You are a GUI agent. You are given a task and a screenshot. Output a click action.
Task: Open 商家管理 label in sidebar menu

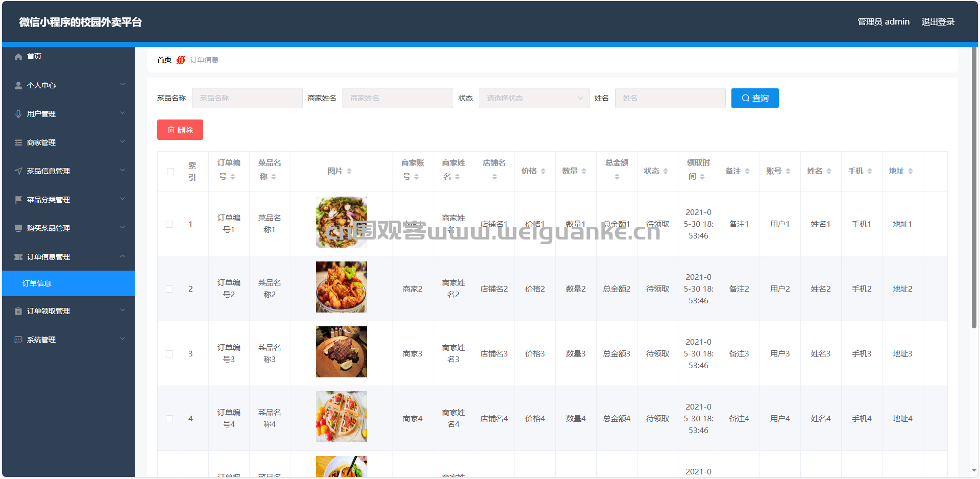41,142
